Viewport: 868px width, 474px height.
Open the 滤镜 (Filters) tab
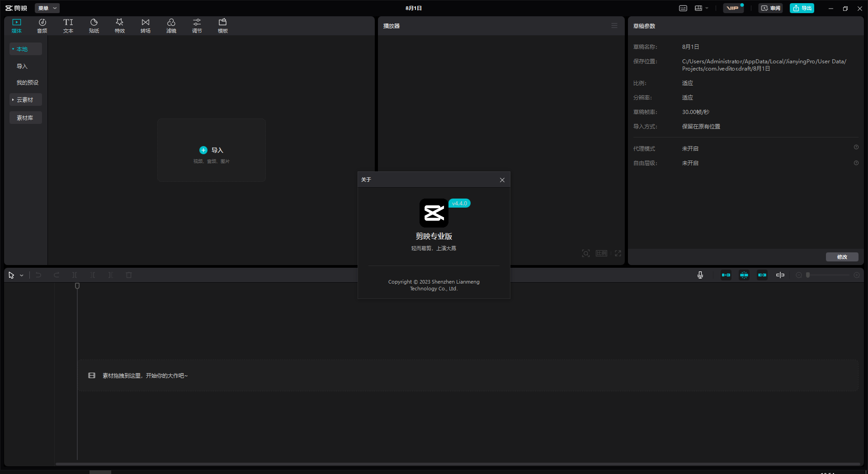171,26
